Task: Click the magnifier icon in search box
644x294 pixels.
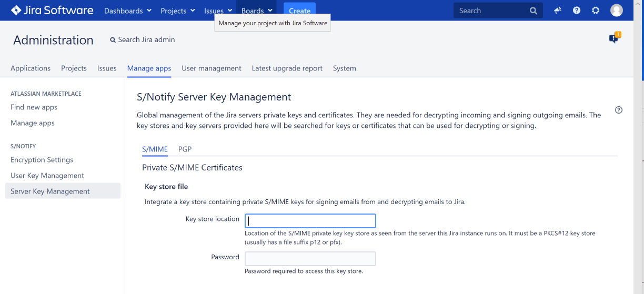Action: [534, 11]
